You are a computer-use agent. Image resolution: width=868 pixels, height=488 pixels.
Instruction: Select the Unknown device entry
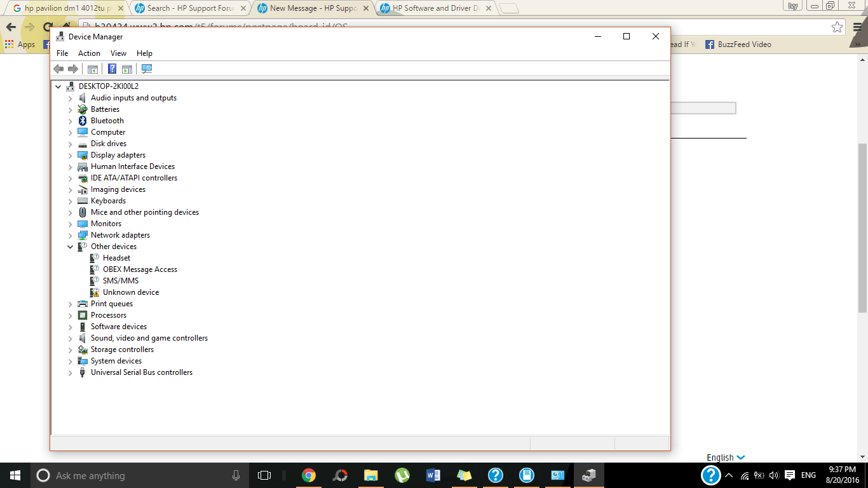tap(130, 292)
